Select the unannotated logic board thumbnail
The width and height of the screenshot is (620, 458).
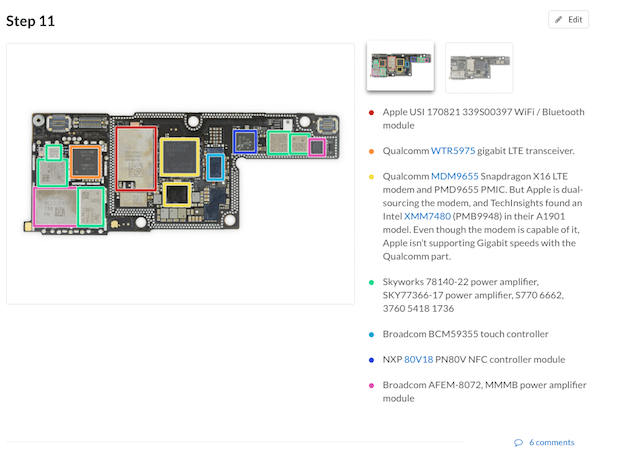pos(479,68)
